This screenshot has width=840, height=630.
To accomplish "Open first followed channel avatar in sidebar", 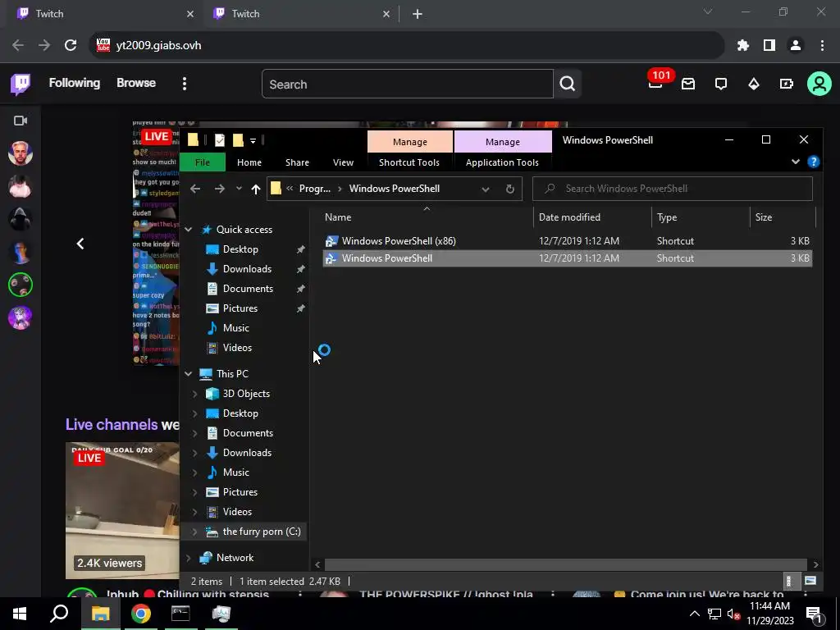I will tap(21, 153).
